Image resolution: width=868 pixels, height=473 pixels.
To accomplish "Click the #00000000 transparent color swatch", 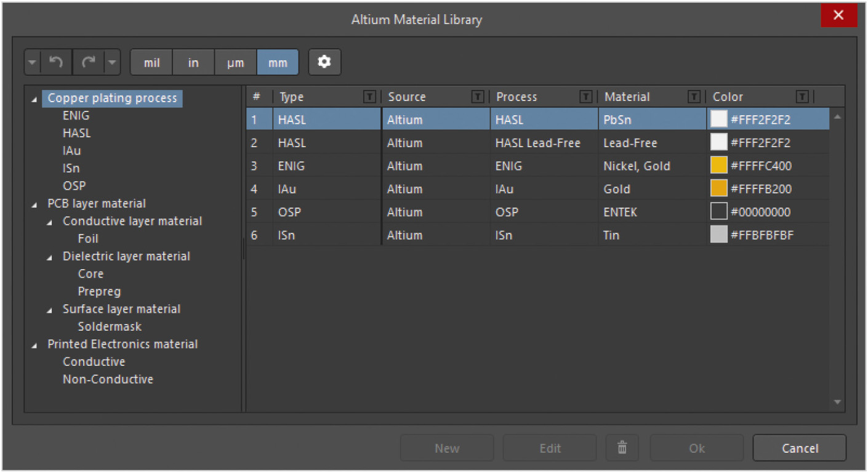I will (x=718, y=212).
